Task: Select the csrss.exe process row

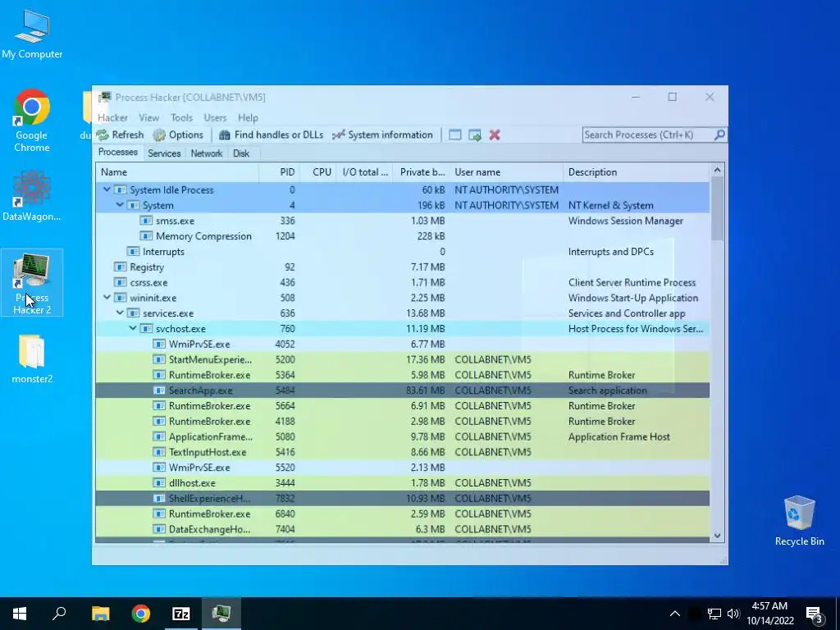Action: click(402, 282)
